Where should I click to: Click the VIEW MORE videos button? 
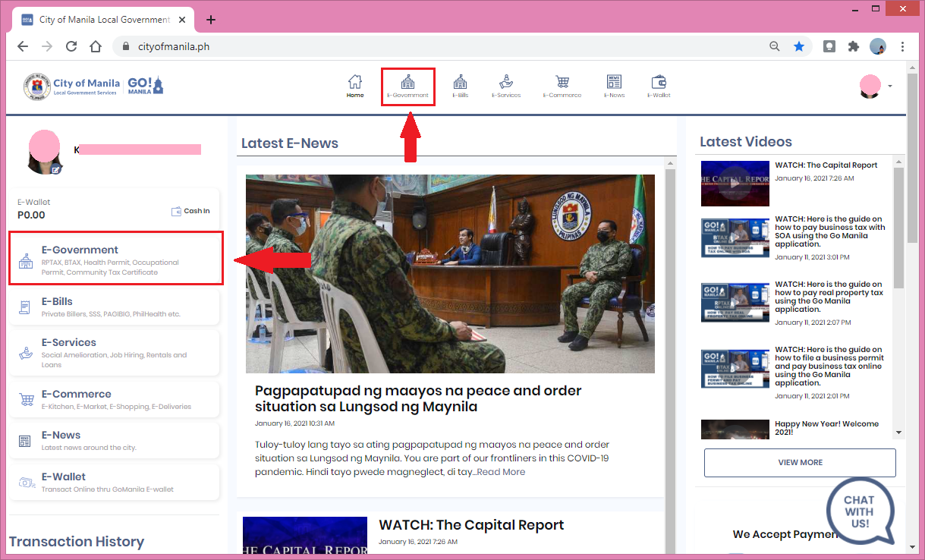click(x=799, y=462)
